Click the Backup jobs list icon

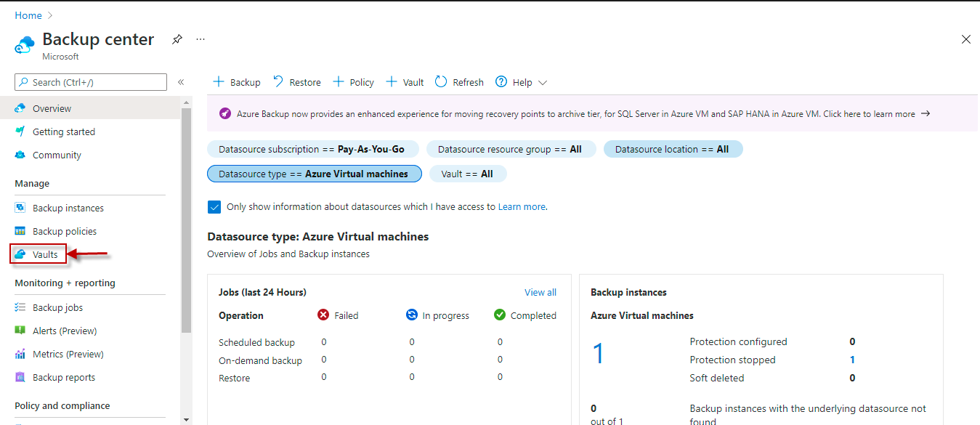click(20, 307)
